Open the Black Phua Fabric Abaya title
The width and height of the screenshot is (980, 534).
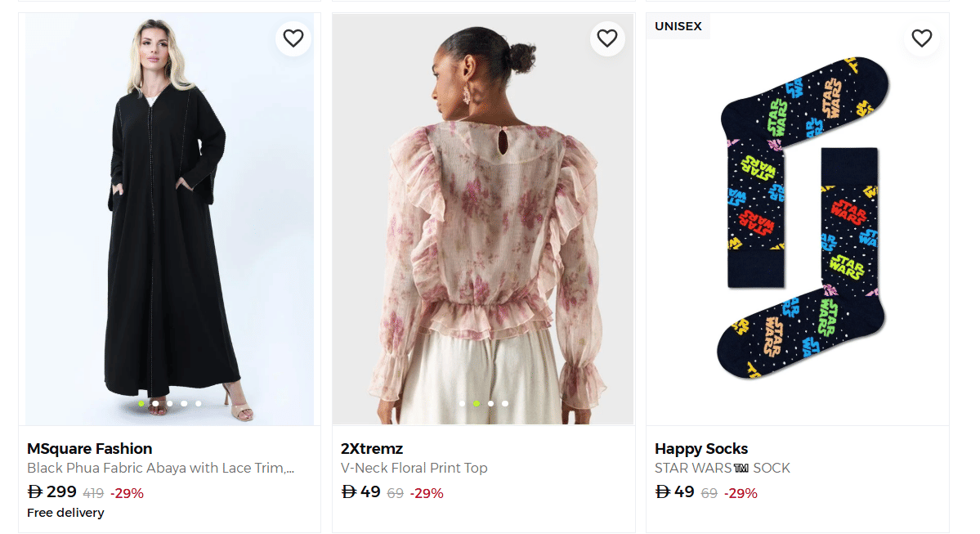160,469
